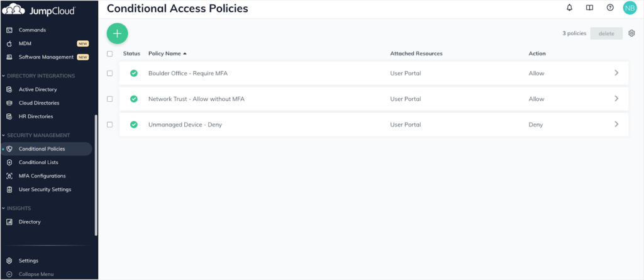Toggle the select all policies checkbox
The width and height of the screenshot is (644, 280).
pos(110,53)
